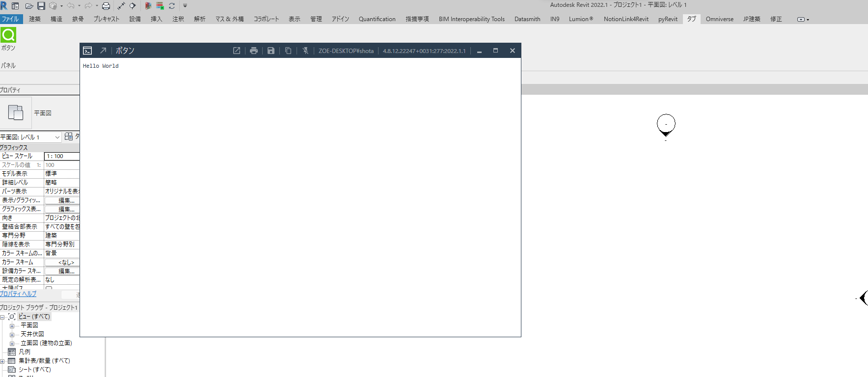Open the Synchronize dropdown arrow in quick access toolbar

coord(61,6)
